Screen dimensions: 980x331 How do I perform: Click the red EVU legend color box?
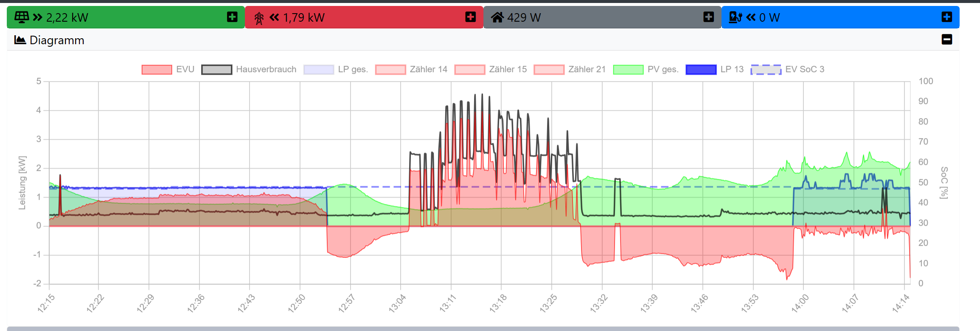click(157, 70)
